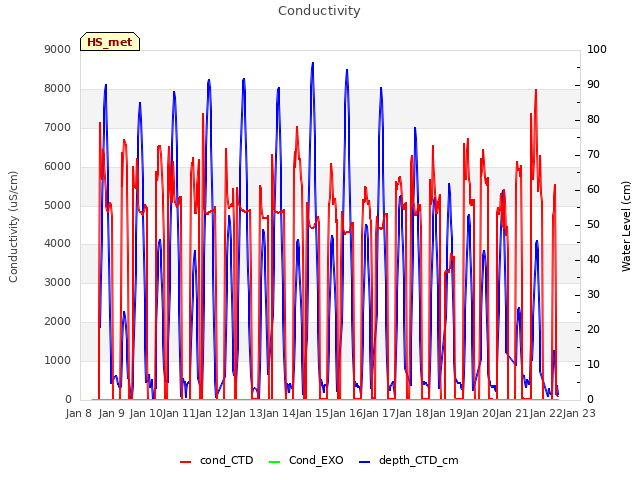The width and height of the screenshot is (640, 480).
Task: Click the 50 right axis tick label
Action: [x=593, y=224]
